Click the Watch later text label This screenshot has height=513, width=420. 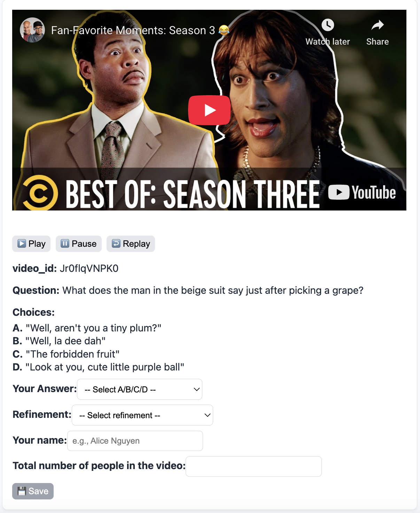328,42
